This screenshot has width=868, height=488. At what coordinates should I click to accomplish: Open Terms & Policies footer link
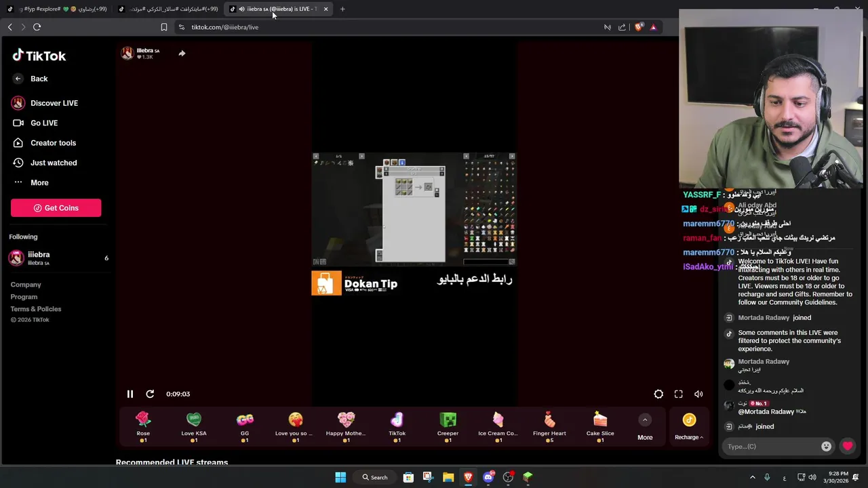36,309
